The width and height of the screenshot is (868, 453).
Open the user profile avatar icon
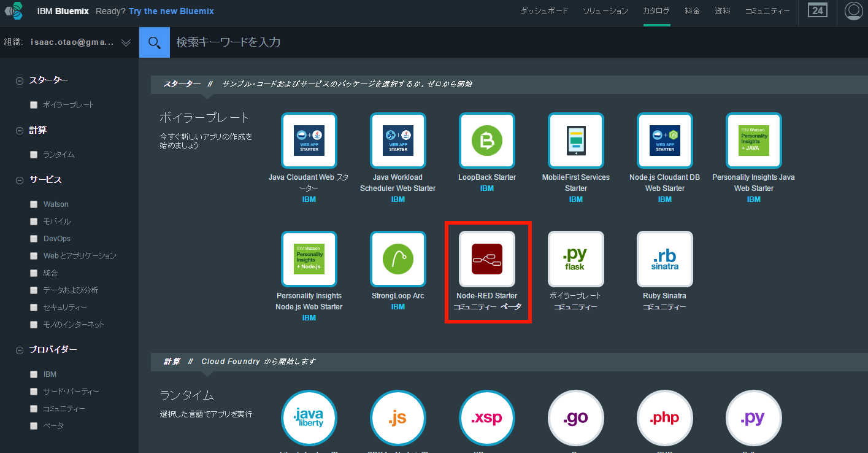tap(853, 11)
